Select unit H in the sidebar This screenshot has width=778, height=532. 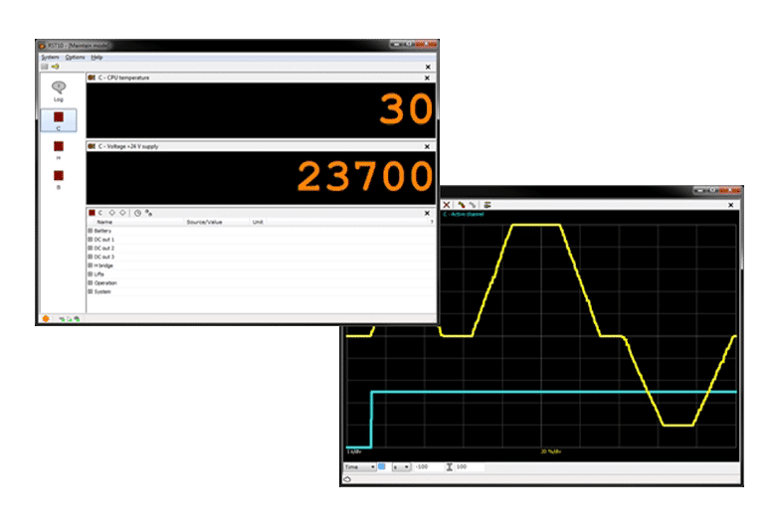pyautogui.click(x=58, y=147)
